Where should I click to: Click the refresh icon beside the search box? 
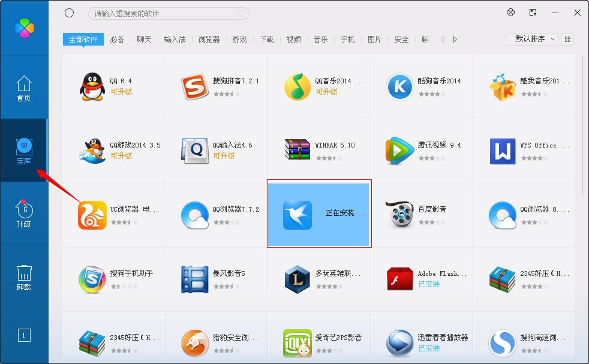pos(70,13)
